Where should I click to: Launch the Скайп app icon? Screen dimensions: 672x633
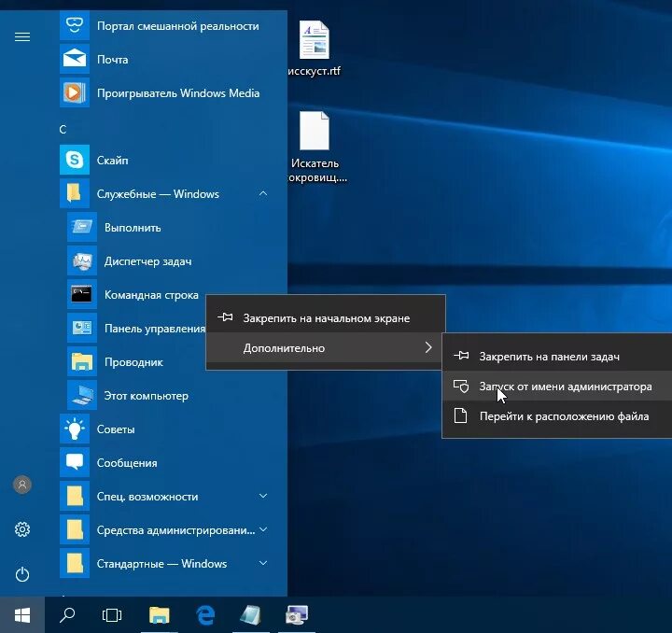pyautogui.click(x=75, y=160)
